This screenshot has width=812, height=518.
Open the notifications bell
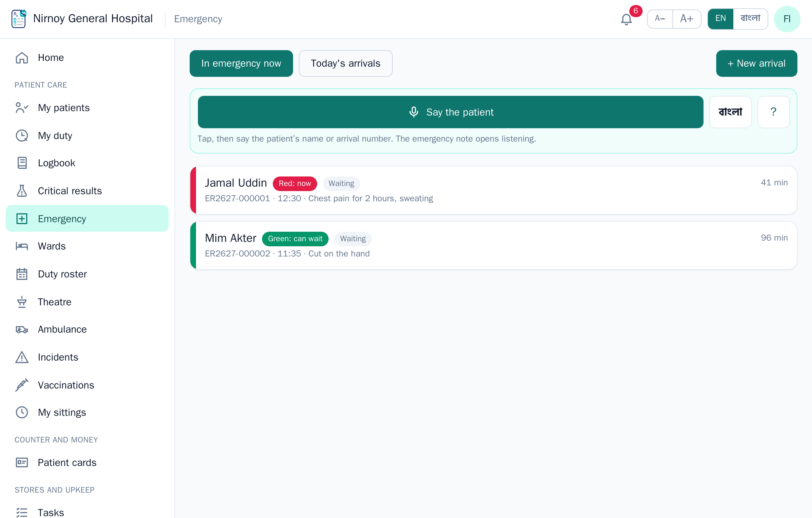[x=626, y=19]
